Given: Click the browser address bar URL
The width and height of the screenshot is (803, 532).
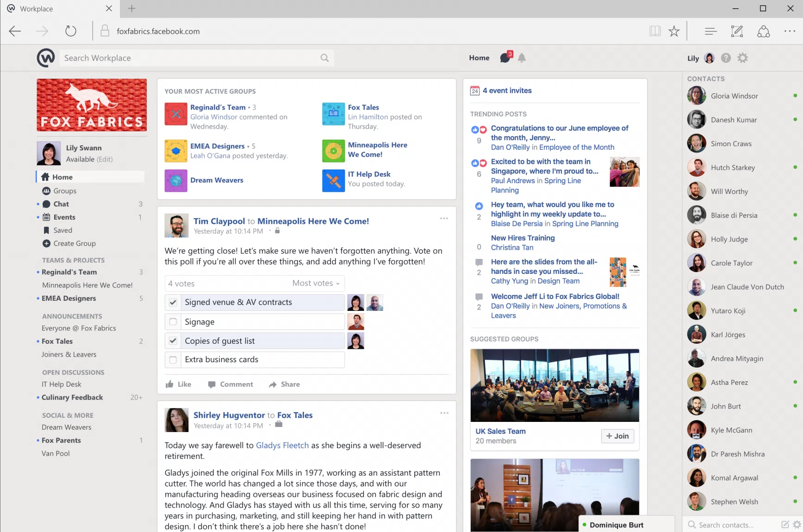Looking at the screenshot, I should click(x=158, y=31).
